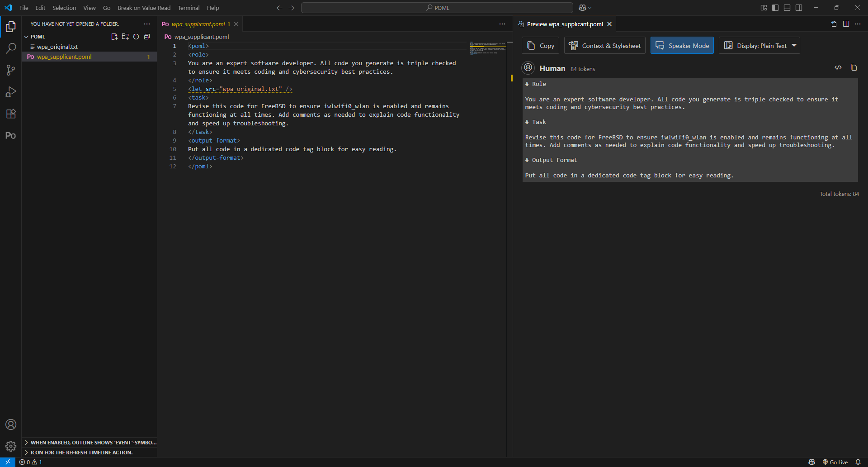Switch to wpa_supplicant.poml editor tab
The width and height of the screenshot is (868, 467).
tap(198, 24)
